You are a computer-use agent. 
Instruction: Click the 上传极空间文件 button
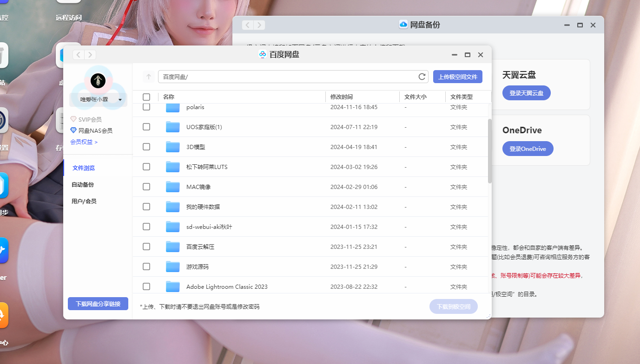coord(458,77)
